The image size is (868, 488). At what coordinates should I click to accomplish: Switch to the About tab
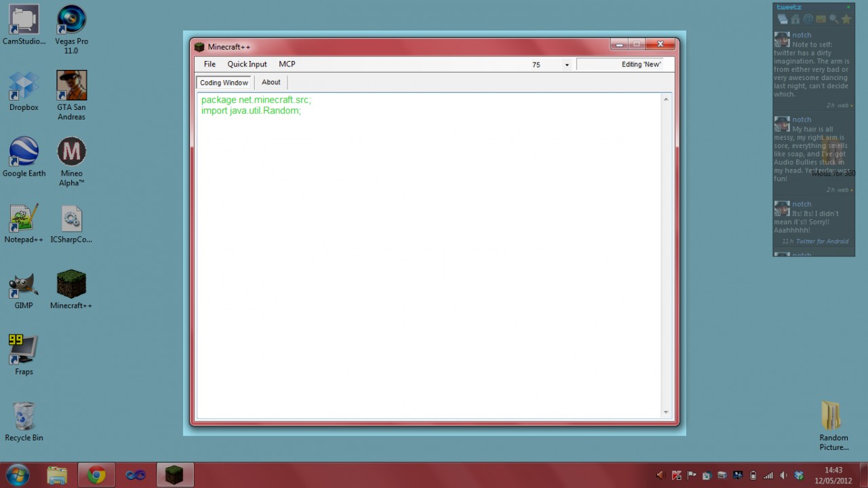coord(271,81)
